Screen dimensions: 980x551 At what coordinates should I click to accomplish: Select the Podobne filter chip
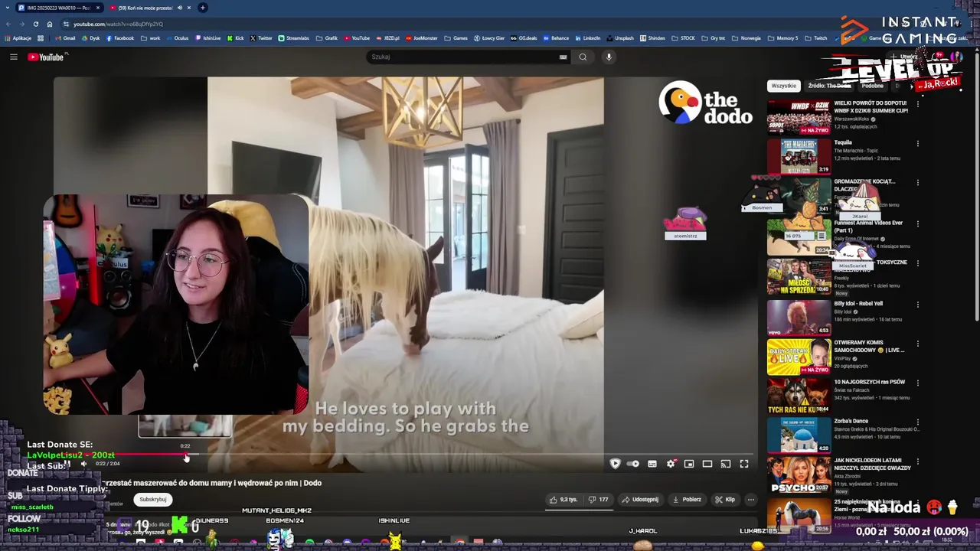click(872, 86)
